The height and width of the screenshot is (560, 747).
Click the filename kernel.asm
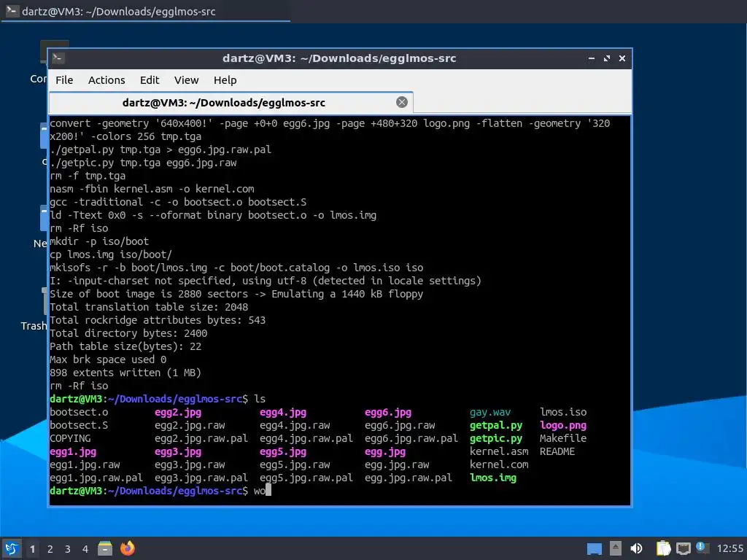(499, 451)
